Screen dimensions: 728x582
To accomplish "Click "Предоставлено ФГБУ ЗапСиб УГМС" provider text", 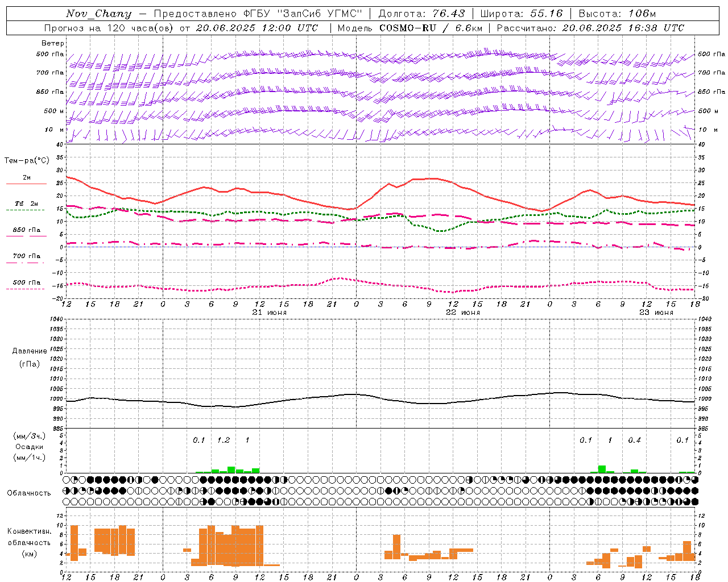I will point(258,14).
